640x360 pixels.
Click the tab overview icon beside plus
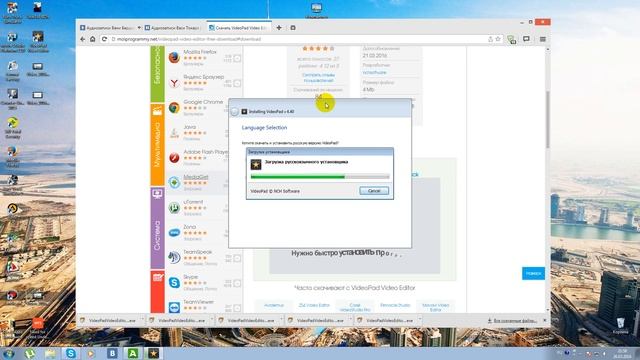293,28
